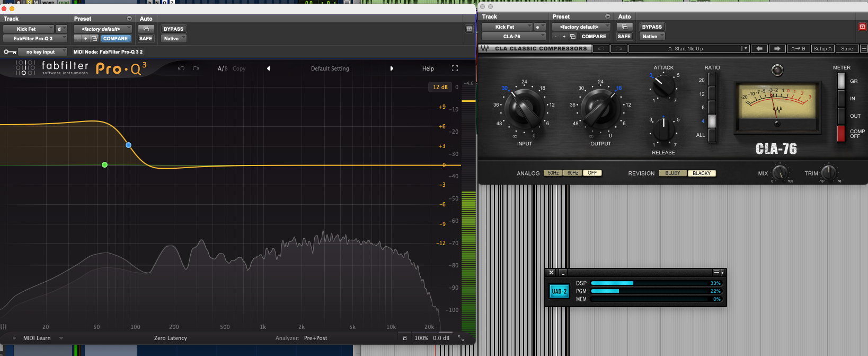
Task: Click the A→B copy button in Waves toolbar
Action: (798, 48)
